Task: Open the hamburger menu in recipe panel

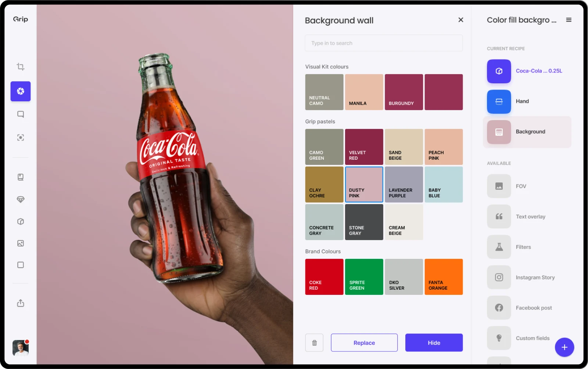Action: click(569, 20)
